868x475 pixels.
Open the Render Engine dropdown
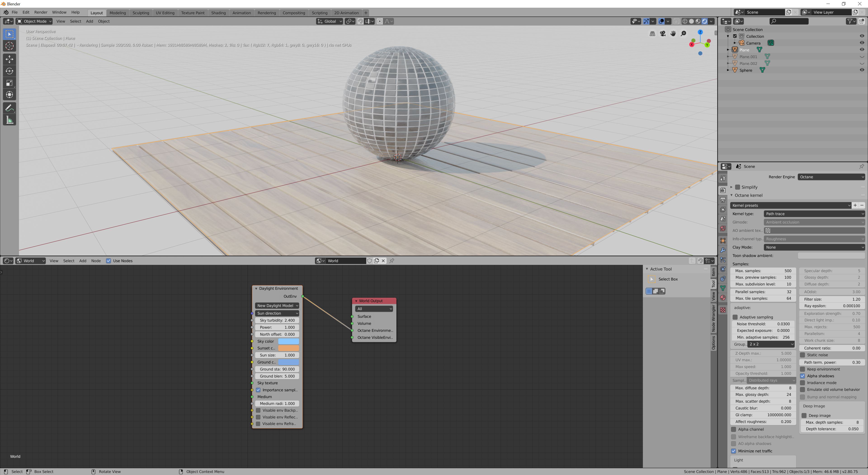831,177
